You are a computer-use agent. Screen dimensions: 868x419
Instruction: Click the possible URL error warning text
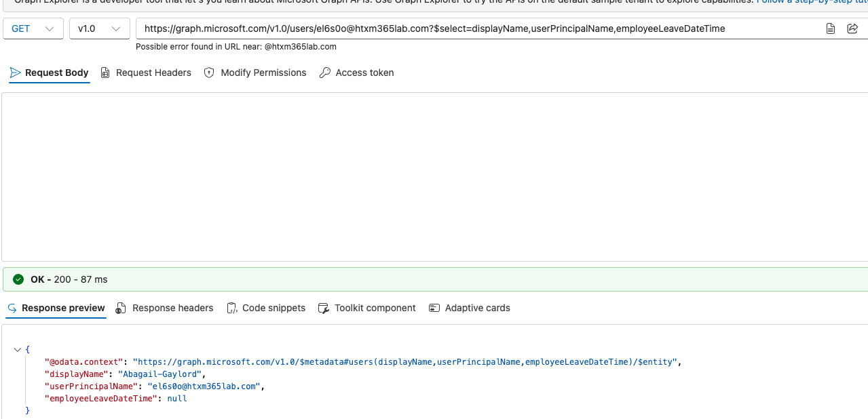point(236,47)
